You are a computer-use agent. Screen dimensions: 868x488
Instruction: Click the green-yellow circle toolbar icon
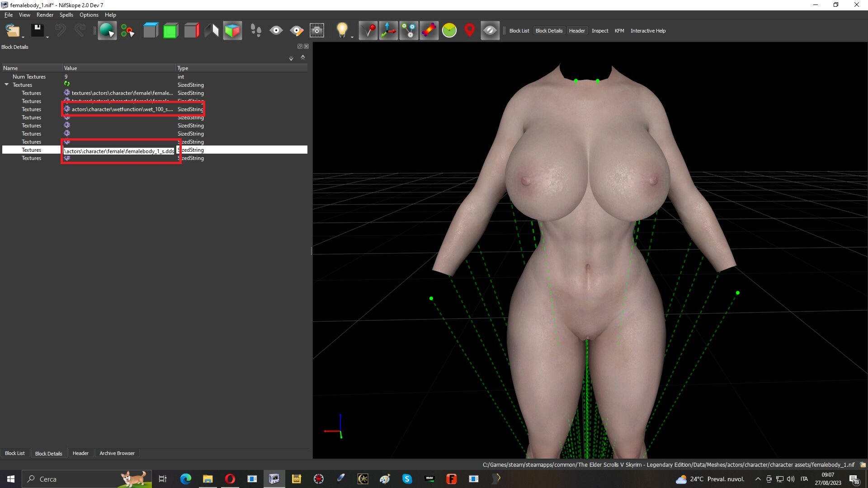point(449,31)
